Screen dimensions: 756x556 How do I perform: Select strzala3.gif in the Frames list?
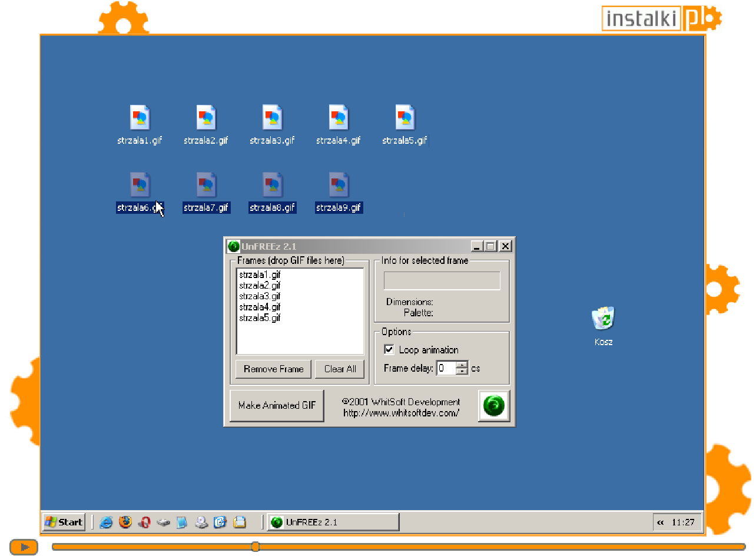pyautogui.click(x=260, y=296)
